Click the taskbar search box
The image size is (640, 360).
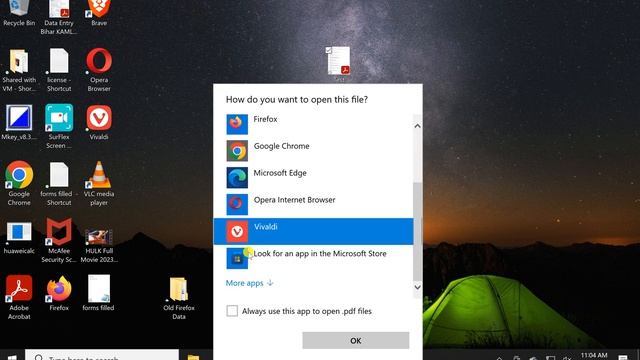(102, 356)
